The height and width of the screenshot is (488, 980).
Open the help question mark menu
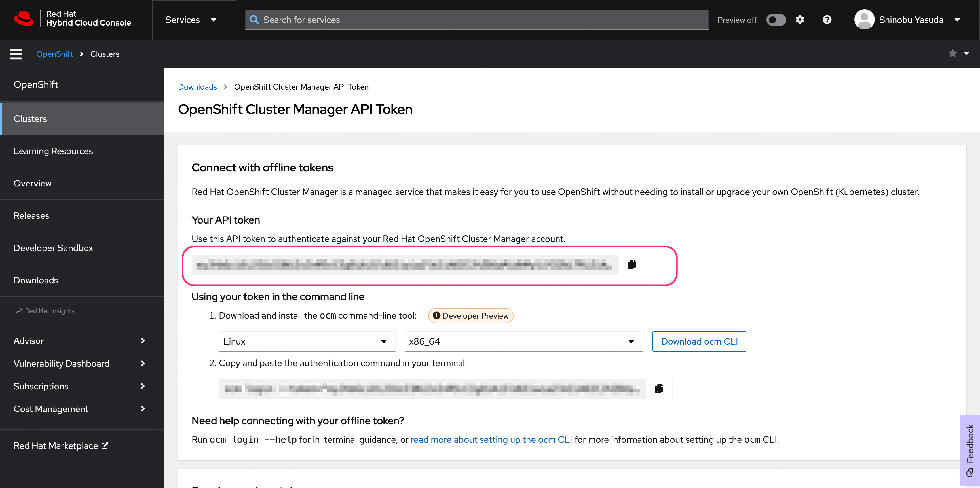(827, 20)
